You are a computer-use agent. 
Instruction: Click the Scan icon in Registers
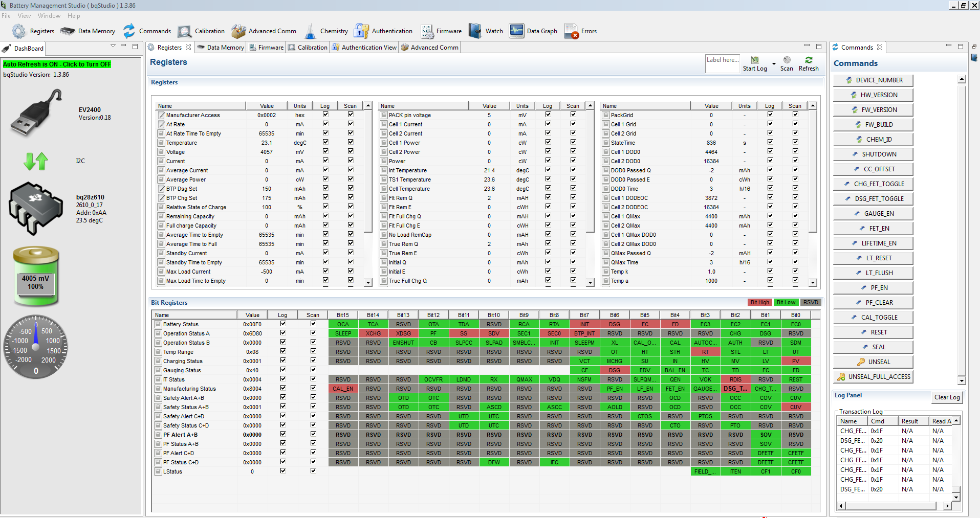pos(787,60)
